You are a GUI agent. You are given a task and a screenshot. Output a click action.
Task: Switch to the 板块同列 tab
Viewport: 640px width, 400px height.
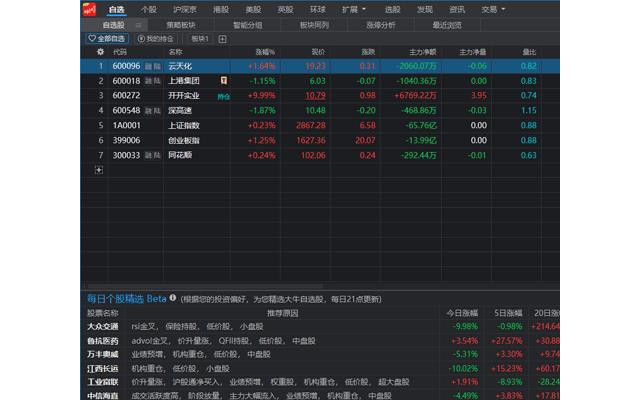[x=314, y=25]
